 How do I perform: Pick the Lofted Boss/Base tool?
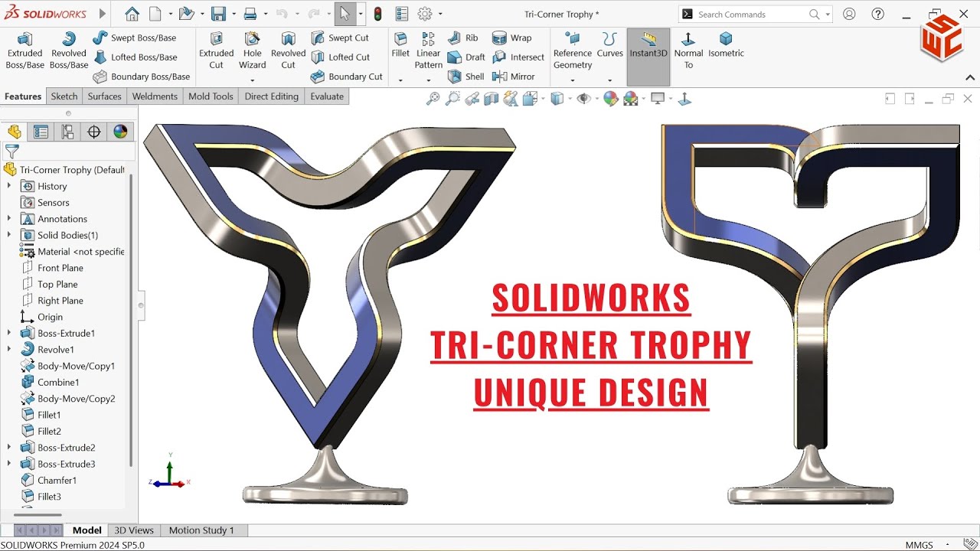[136, 57]
